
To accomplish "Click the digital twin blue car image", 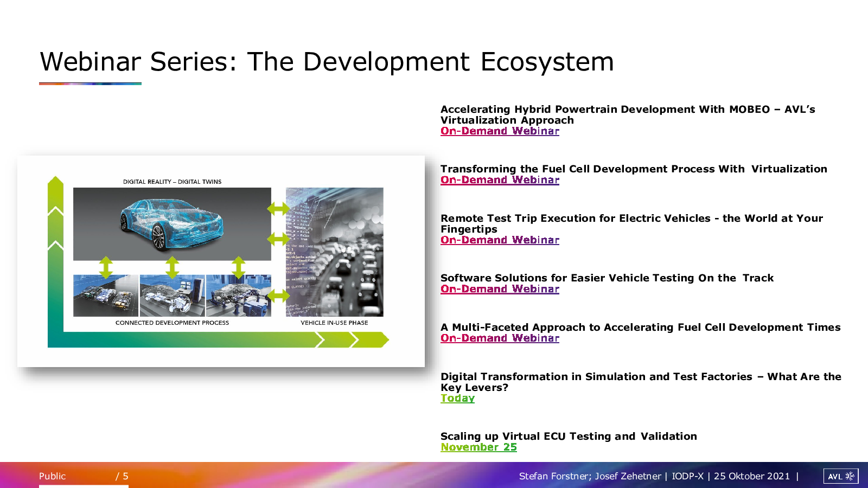I will pyautogui.click(x=172, y=224).
